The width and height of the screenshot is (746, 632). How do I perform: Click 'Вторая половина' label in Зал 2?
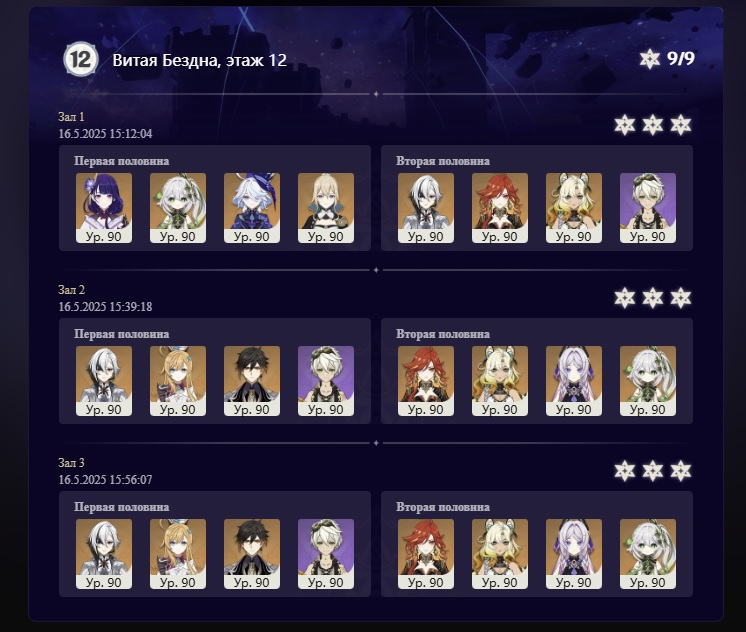click(x=442, y=334)
